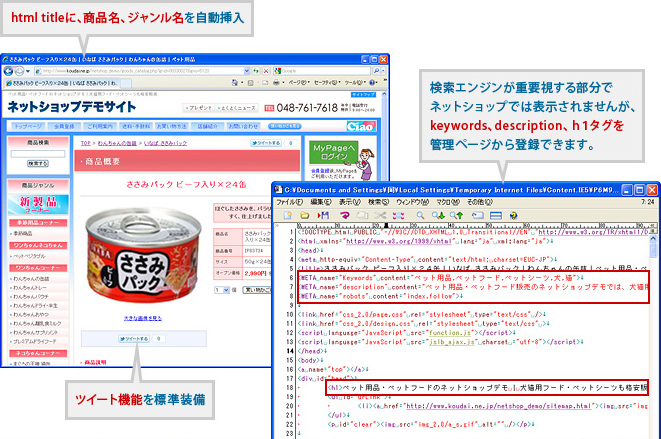Click the プレゼント button in site header

tap(199, 108)
